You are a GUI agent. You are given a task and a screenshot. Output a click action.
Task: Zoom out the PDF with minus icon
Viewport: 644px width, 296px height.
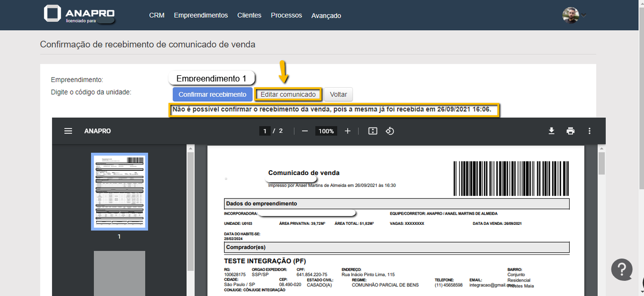point(305,131)
